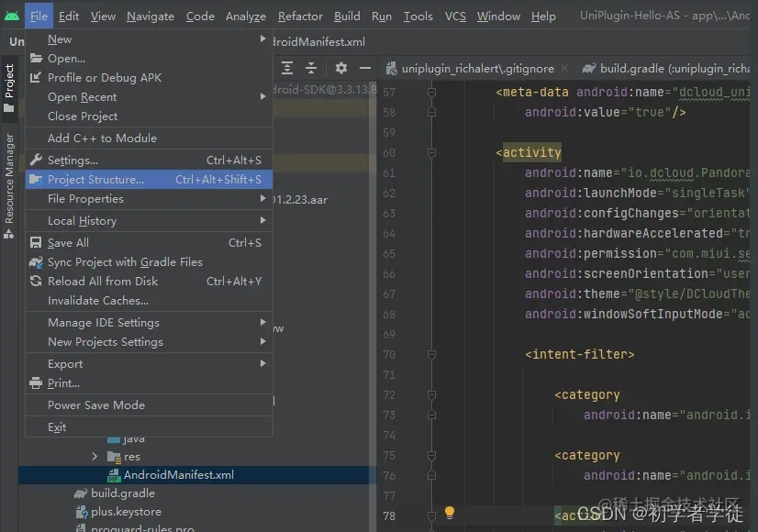Open Settings... menu entry
Image resolution: width=758 pixels, height=532 pixels.
[149, 160]
